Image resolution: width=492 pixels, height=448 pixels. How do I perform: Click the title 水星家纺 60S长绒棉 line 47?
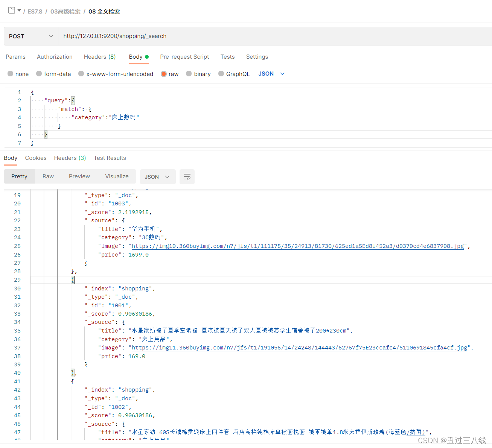(x=265, y=432)
